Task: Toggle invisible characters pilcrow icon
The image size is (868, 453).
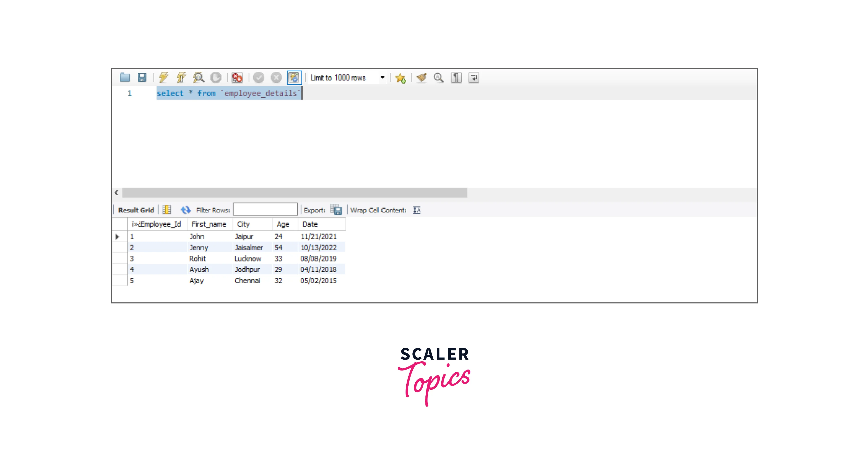Action: coord(456,78)
